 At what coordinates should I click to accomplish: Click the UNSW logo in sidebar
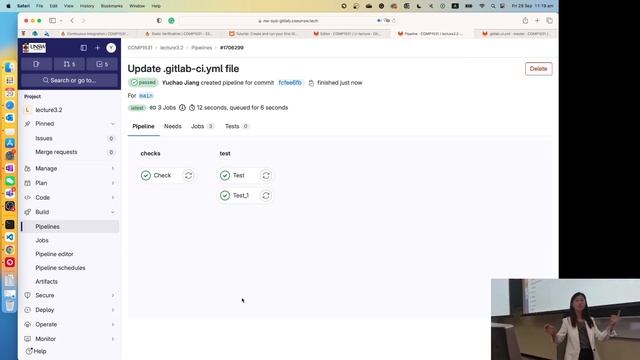pos(34,48)
